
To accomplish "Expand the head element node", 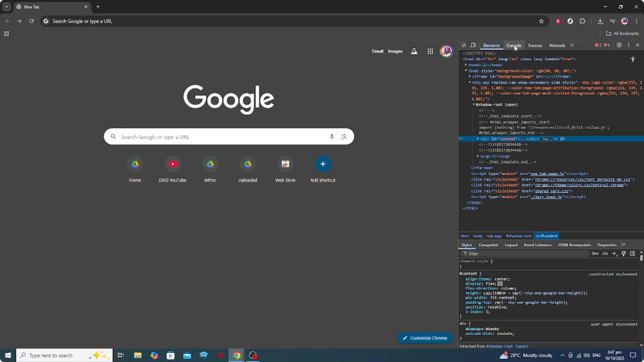I will (466, 65).
